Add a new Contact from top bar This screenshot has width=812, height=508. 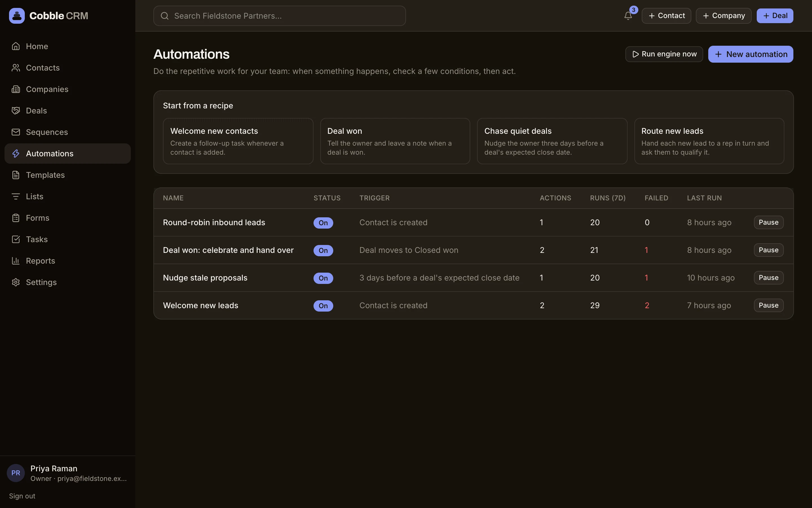coord(667,16)
